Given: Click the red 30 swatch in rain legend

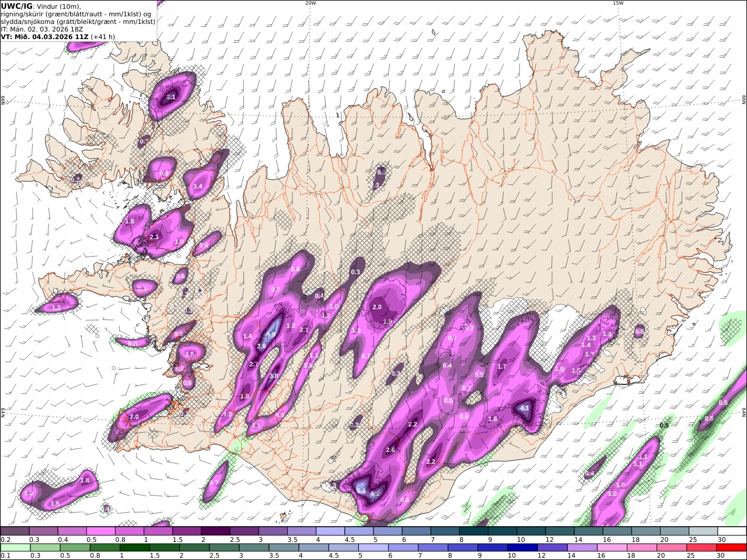Looking at the screenshot, I should [732, 548].
